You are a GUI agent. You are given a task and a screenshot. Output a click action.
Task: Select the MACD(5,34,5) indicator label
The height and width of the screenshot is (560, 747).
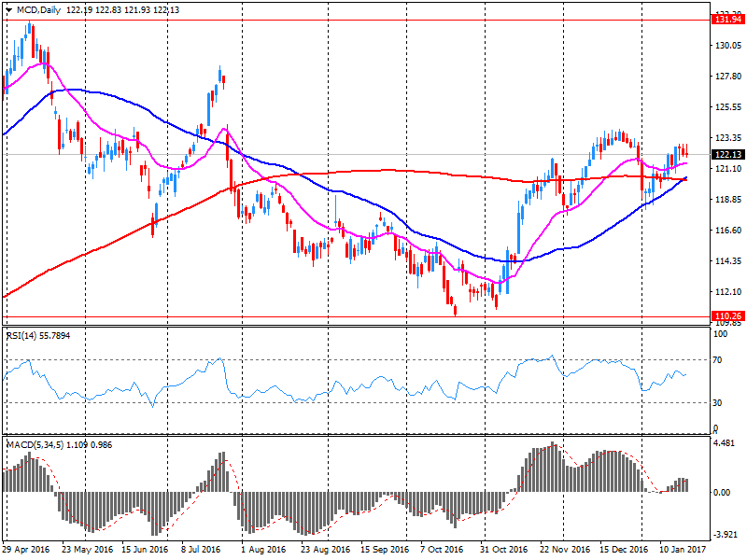59,445
